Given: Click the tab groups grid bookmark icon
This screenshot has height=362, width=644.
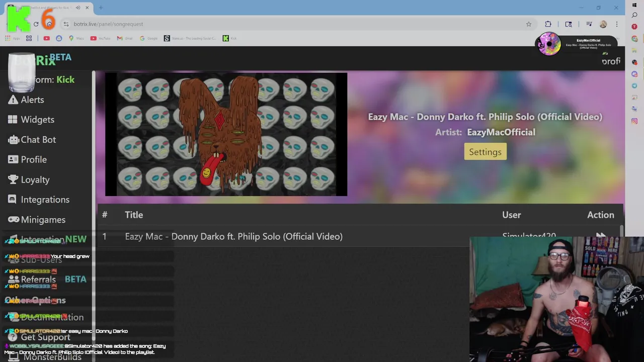Looking at the screenshot, I should pyautogui.click(x=29, y=38).
